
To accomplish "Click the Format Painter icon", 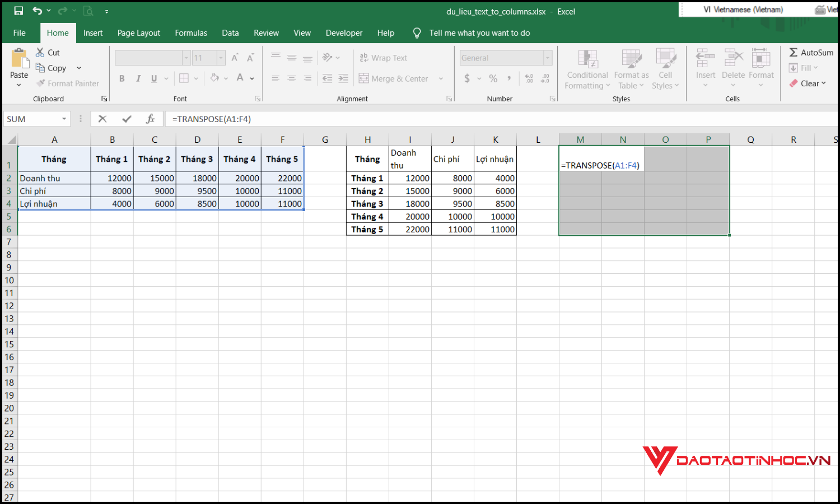I will pos(40,83).
